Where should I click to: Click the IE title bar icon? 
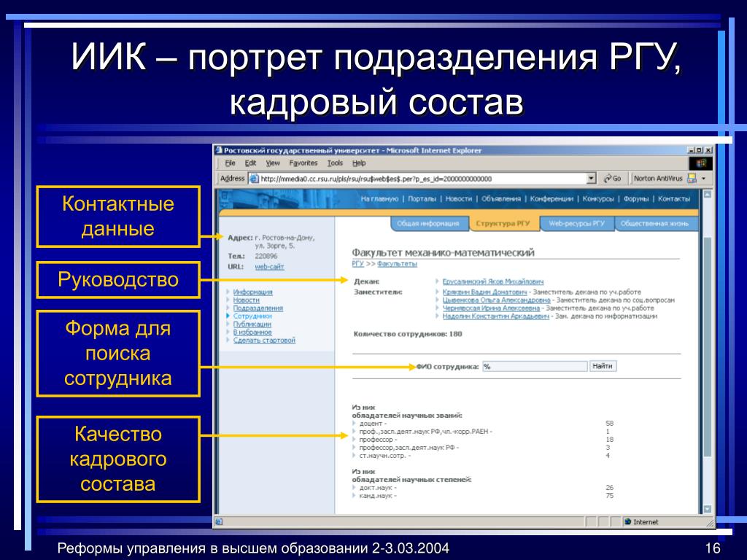[x=219, y=150]
